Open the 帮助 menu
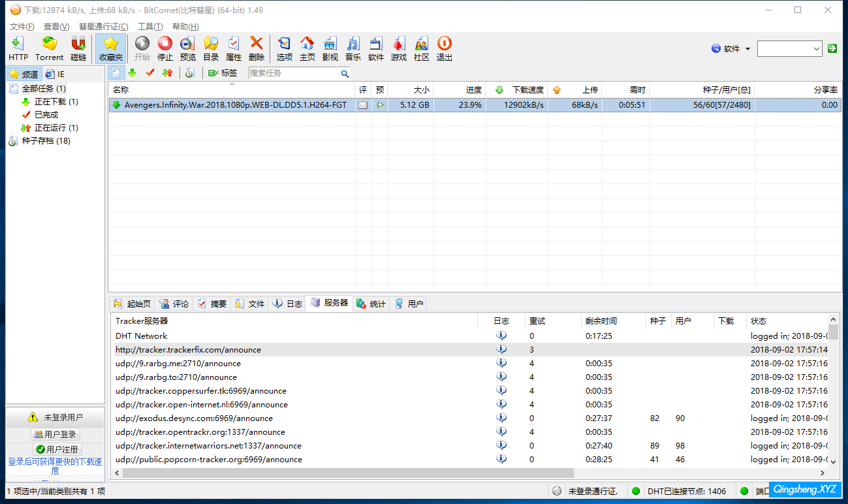Viewport: 848px width, 504px height. (185, 27)
